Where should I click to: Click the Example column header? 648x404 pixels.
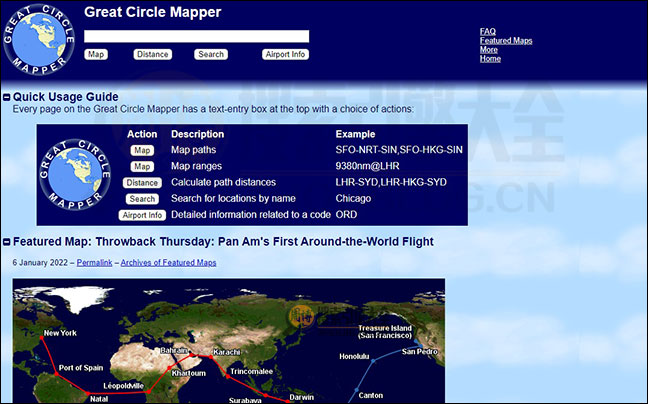click(355, 134)
